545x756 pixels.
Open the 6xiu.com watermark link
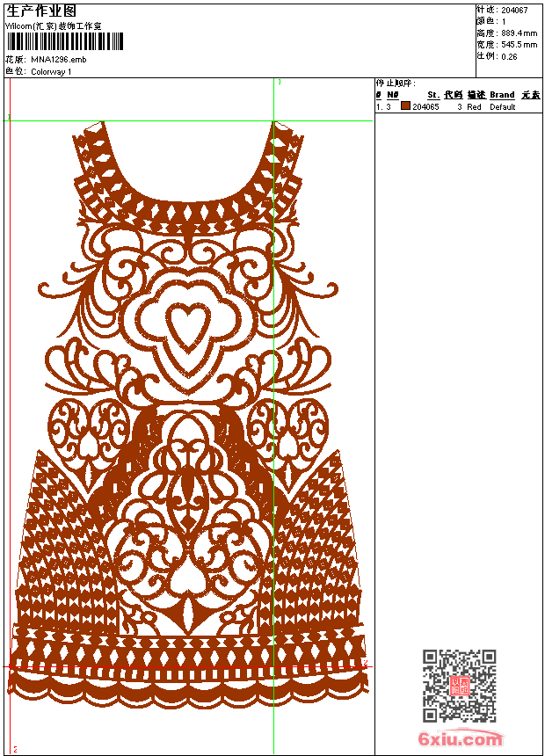pyautogui.click(x=461, y=739)
